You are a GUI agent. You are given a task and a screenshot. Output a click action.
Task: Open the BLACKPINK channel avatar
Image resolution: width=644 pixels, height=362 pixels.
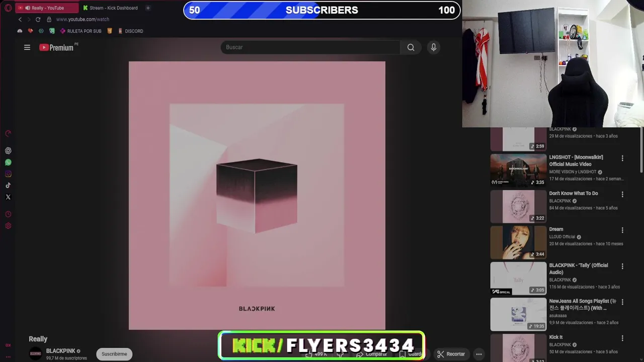(x=35, y=353)
